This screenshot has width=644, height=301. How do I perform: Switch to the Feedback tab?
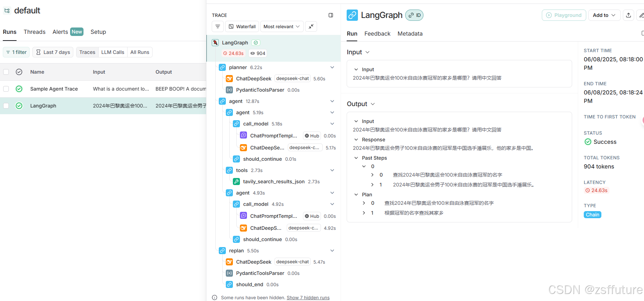[377, 34]
